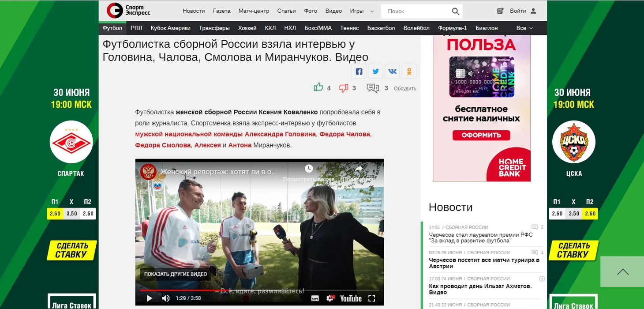This screenshot has width=644, height=309.
Task: Click the Обсудить link
Action: [x=405, y=88]
